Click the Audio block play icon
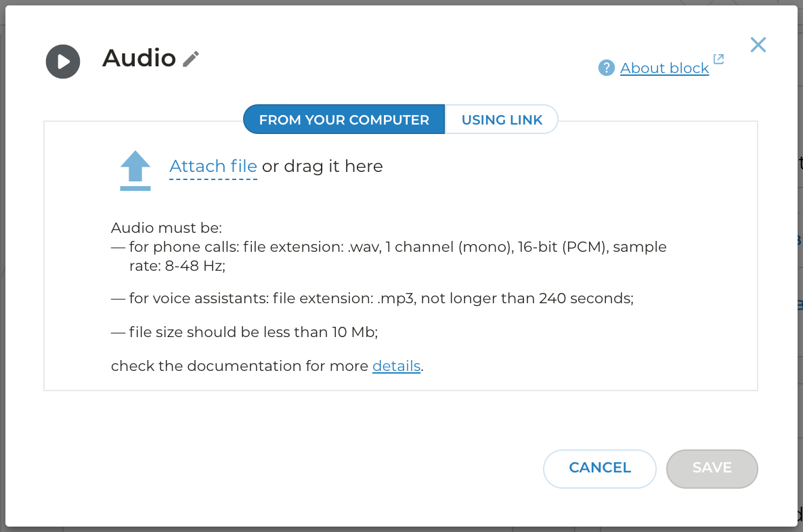 pyautogui.click(x=63, y=62)
